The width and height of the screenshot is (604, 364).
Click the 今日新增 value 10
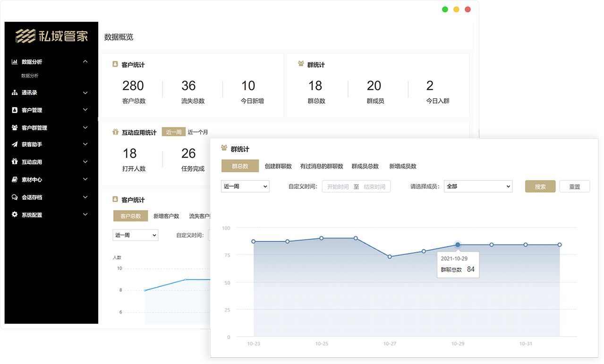click(x=248, y=85)
